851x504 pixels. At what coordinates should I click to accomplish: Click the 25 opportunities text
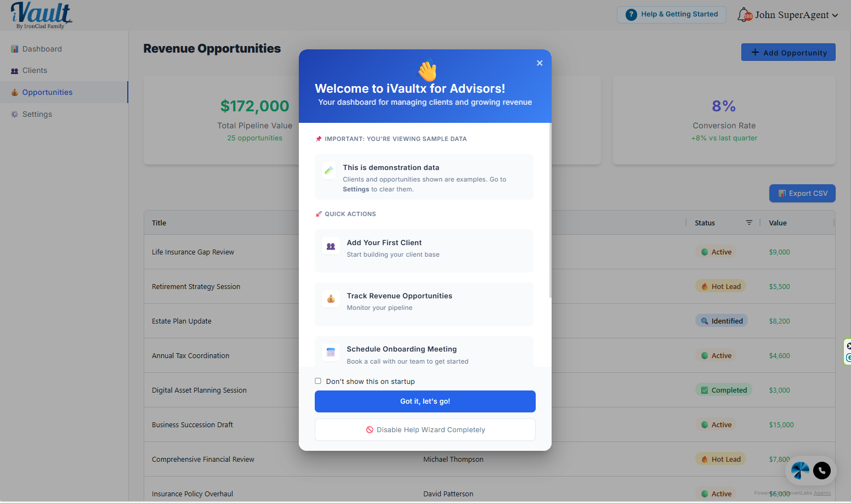click(255, 138)
